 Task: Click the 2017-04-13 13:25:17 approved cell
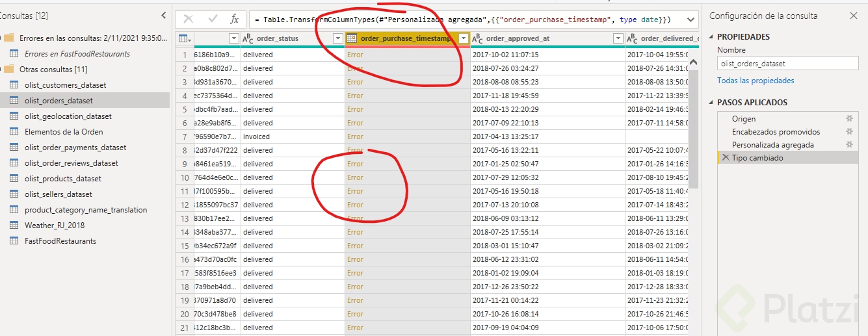point(547,136)
